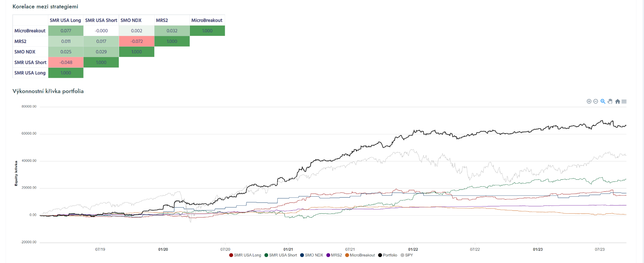This screenshot has height=263, width=644.
Task: Click the chart zoom in plus icon
Action: click(x=589, y=101)
